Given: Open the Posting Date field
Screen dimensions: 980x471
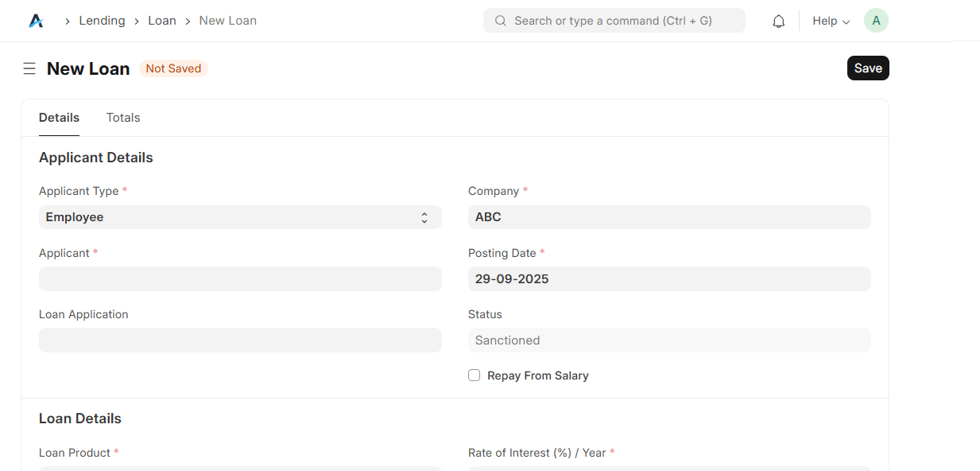Looking at the screenshot, I should [x=669, y=278].
